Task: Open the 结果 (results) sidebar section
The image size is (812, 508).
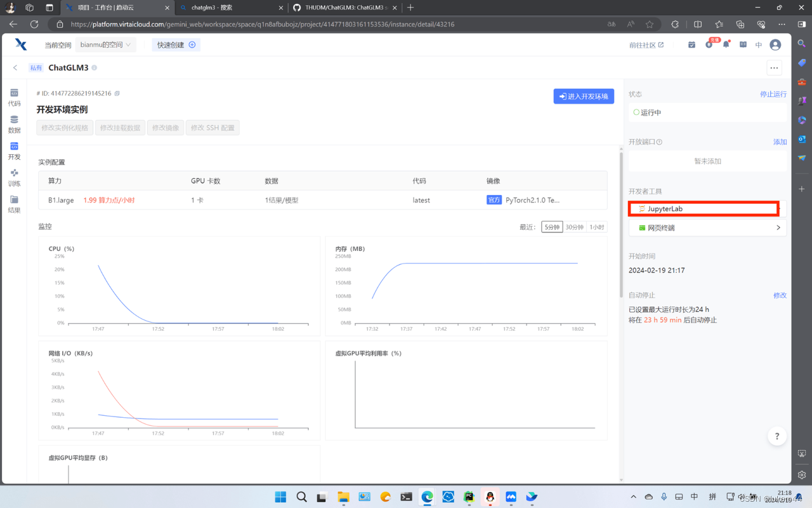Action: click(14, 204)
